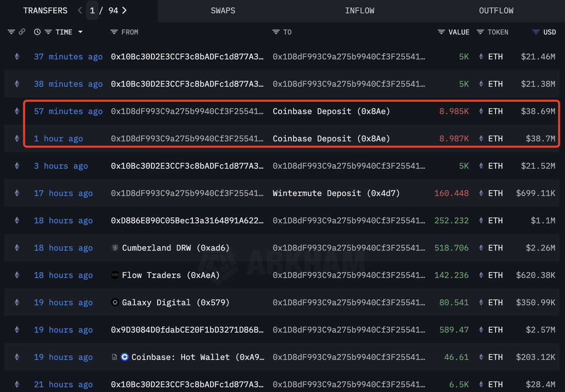
Task: Click the document icon before Coinbase Hot Wallet
Action: click(x=114, y=357)
